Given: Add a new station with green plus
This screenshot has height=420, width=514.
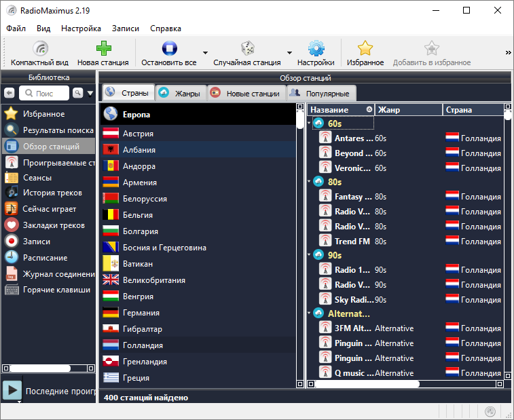Looking at the screenshot, I should [x=103, y=50].
